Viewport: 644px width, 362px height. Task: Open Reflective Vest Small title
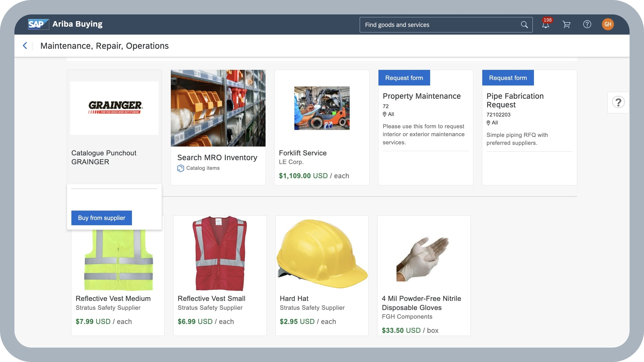pos(211,298)
